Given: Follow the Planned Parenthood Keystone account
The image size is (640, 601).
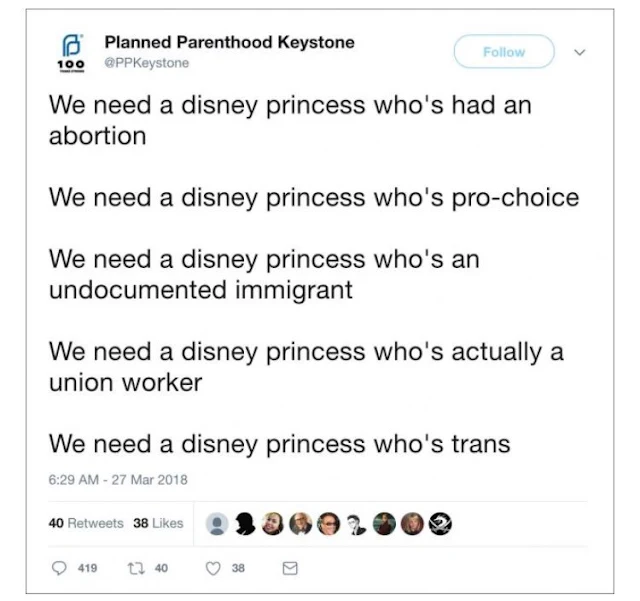Looking at the screenshot, I should pyautogui.click(x=504, y=52).
